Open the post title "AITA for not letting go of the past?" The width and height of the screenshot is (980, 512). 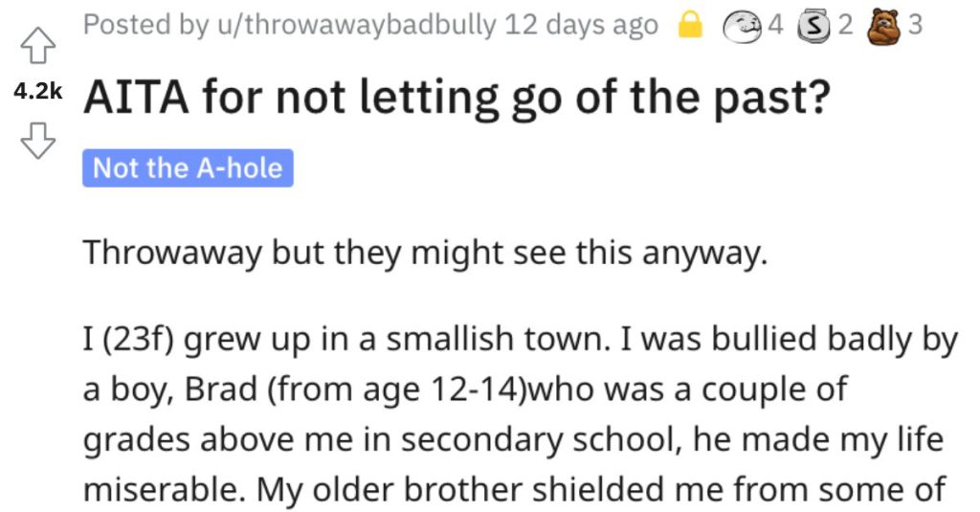click(457, 98)
